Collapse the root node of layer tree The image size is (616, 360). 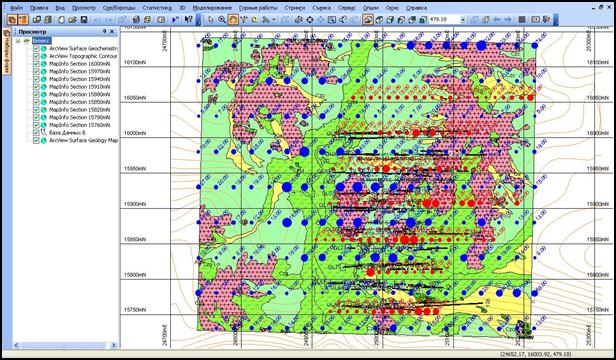[x=18, y=41]
